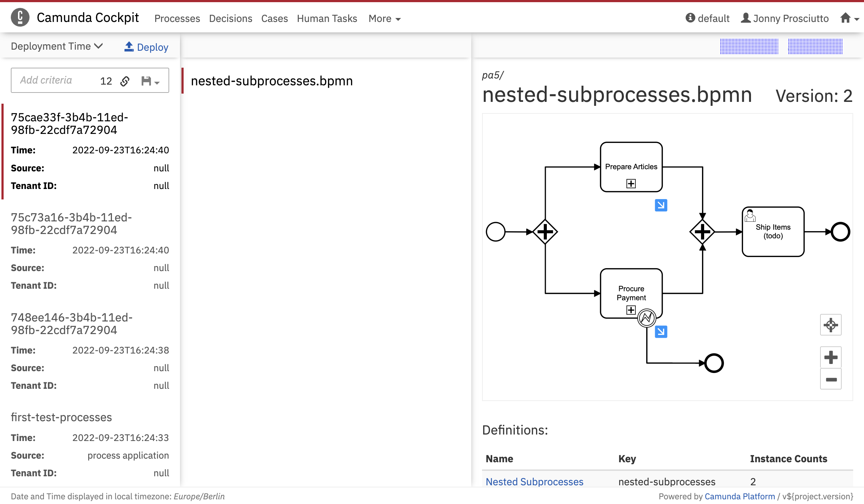The width and height of the screenshot is (864, 504).
Task: Click the Prepare Articles subprocess task
Action: coord(631,167)
